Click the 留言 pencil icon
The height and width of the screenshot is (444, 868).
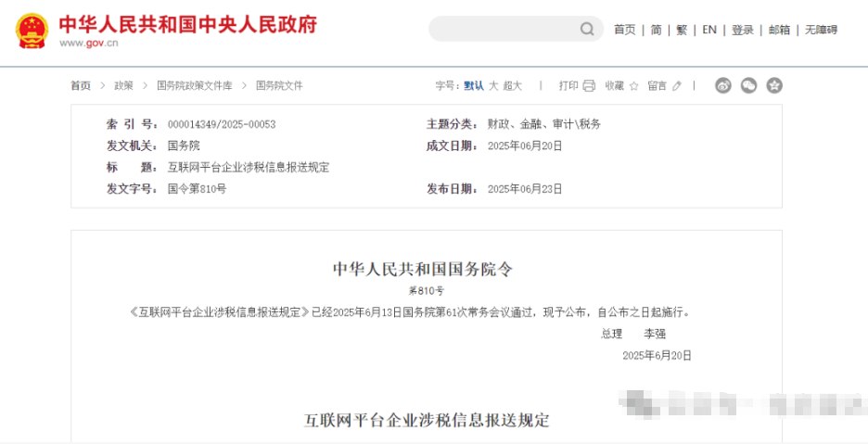[676, 86]
